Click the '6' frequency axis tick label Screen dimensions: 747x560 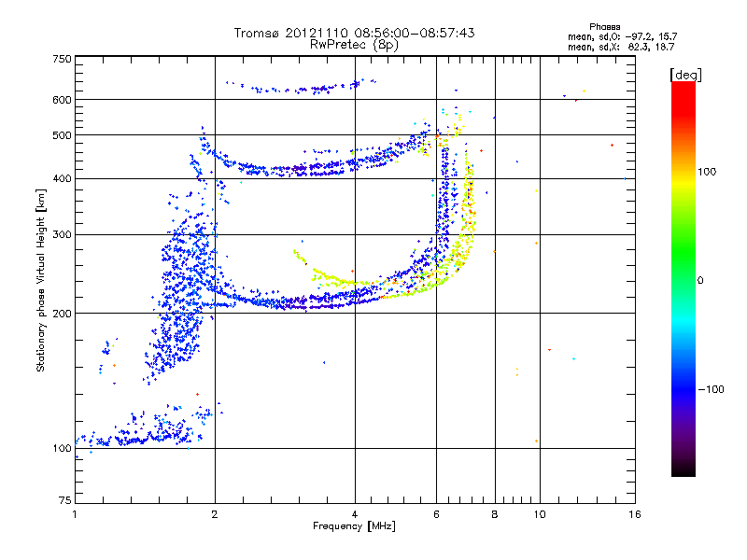pyautogui.click(x=436, y=514)
